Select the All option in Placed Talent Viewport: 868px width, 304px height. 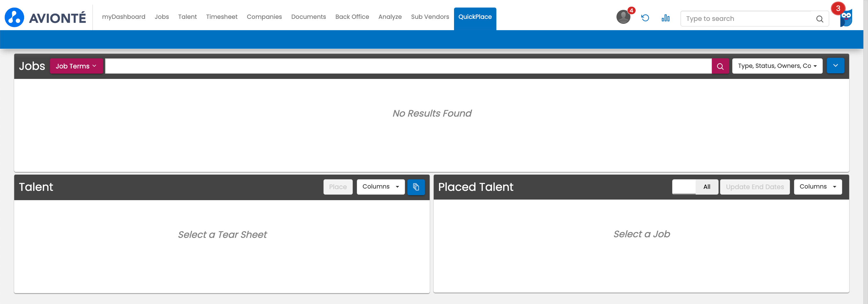tap(707, 187)
